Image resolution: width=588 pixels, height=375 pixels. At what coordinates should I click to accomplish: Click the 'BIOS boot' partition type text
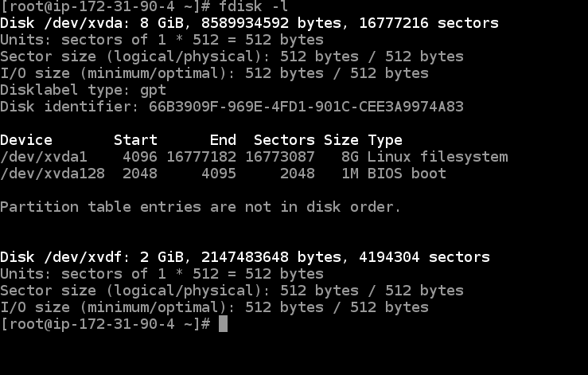point(406,174)
